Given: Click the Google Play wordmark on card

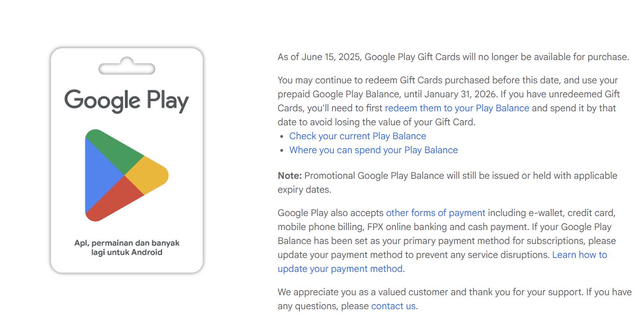Looking at the screenshot, I should click(x=126, y=101).
